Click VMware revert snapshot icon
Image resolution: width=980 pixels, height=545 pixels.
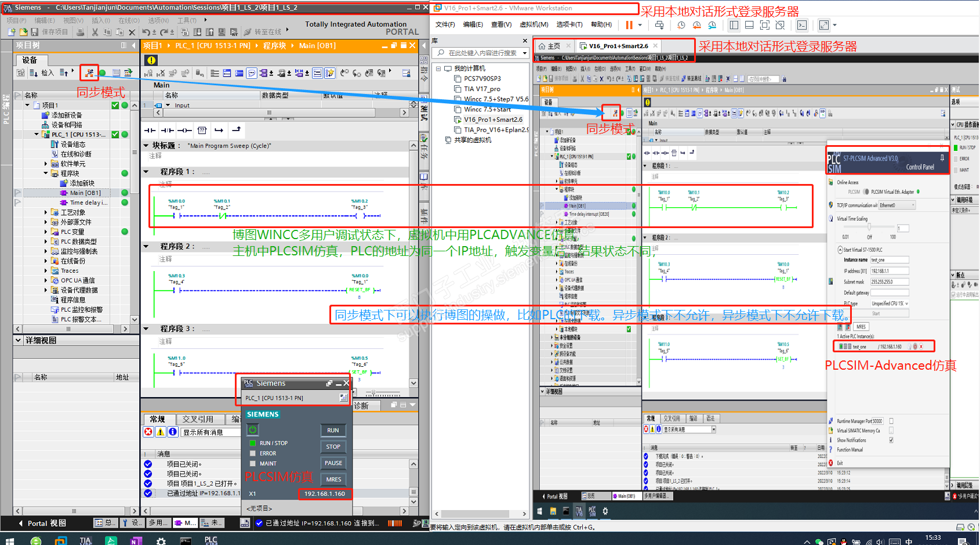(696, 25)
